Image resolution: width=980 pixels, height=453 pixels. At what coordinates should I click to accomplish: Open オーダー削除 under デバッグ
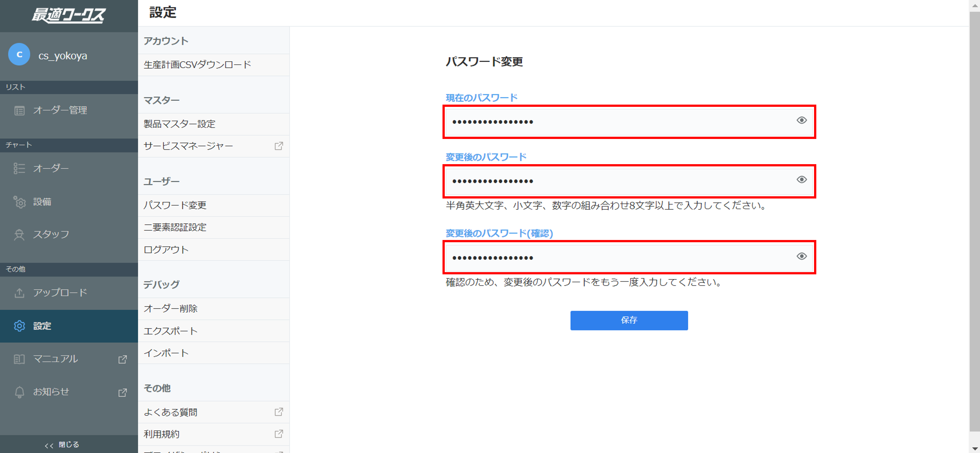click(213, 309)
